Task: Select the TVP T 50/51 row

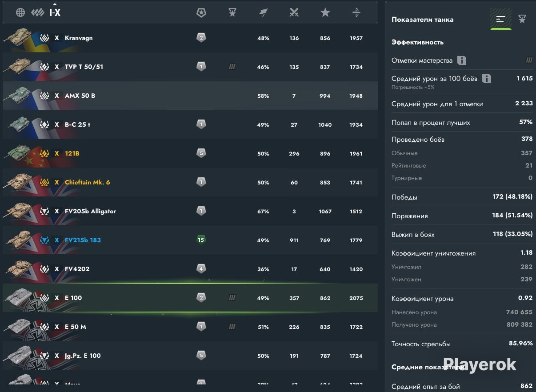Action: point(190,67)
